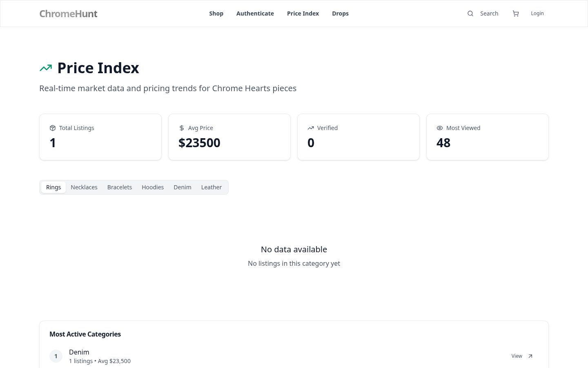Select the Rings tab
The image size is (588, 368).
click(53, 187)
